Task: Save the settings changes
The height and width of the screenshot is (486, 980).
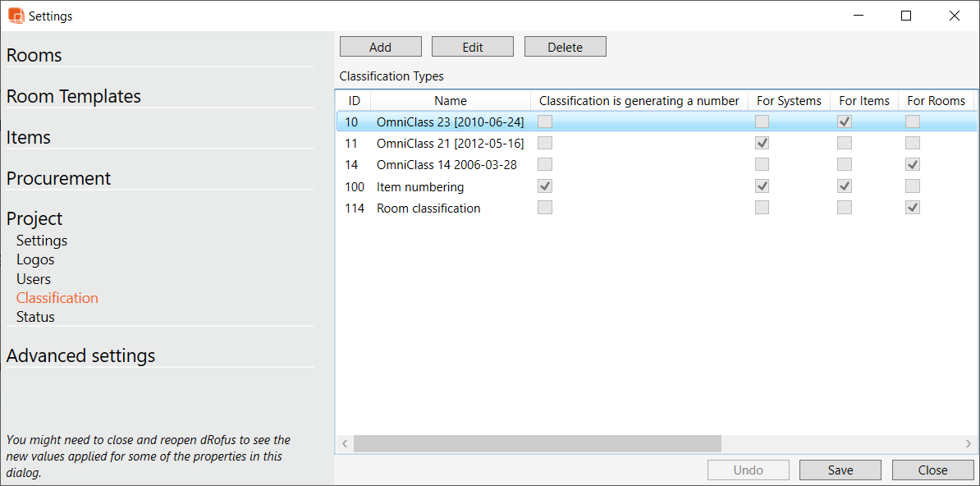Action: pyautogui.click(x=840, y=470)
